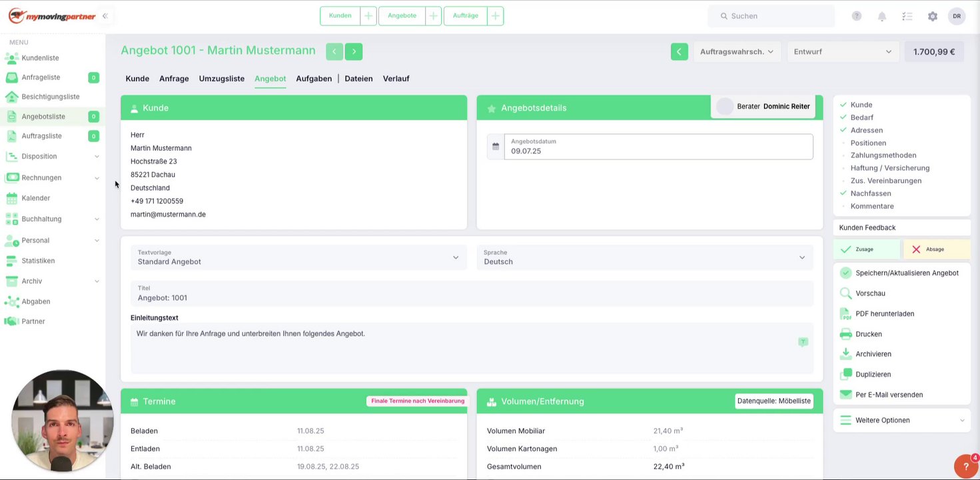Click the Duplizieren copy icon
Screen dimensions: 980x480
pyautogui.click(x=845, y=374)
